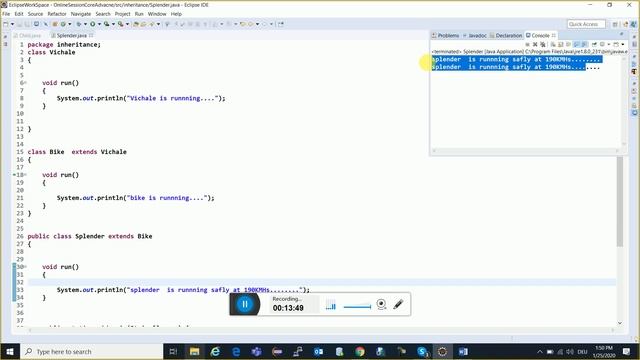Expand the Debug dropdown arrow
The image size is (640, 360).
(x=85, y=24)
